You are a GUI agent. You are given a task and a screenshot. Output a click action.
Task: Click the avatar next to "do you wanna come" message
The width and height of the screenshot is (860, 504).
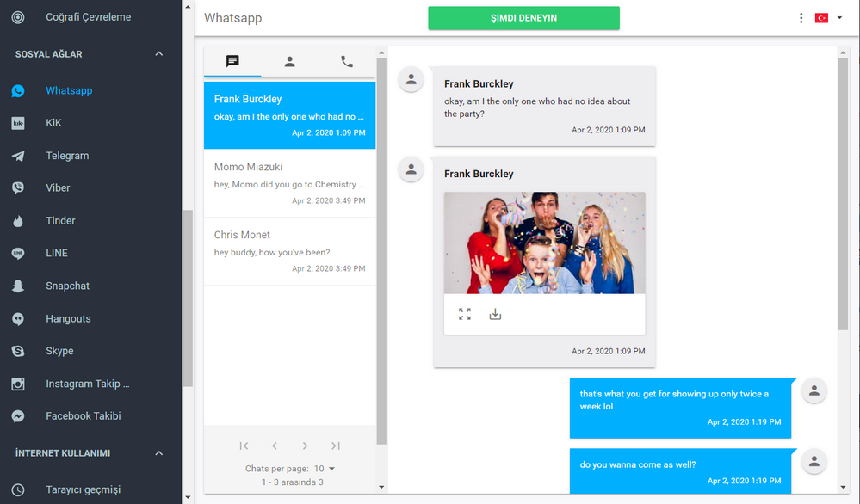pos(814,462)
